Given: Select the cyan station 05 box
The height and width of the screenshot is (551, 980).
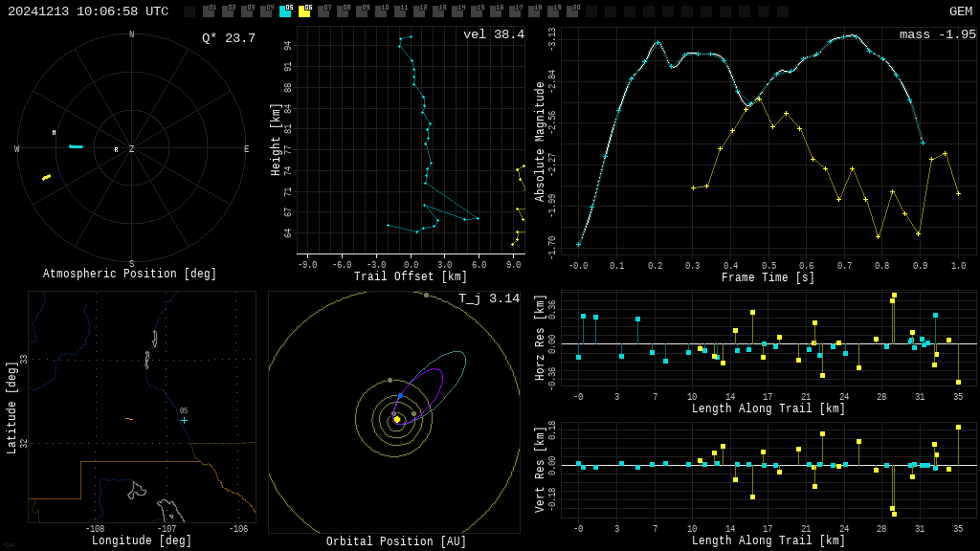Looking at the screenshot, I should (x=285, y=11).
